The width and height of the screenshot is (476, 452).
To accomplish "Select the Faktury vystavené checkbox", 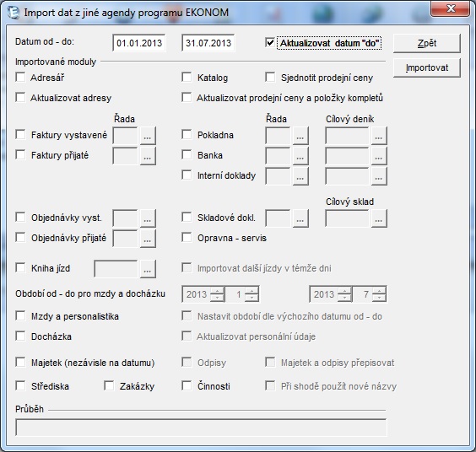I will coord(20,134).
